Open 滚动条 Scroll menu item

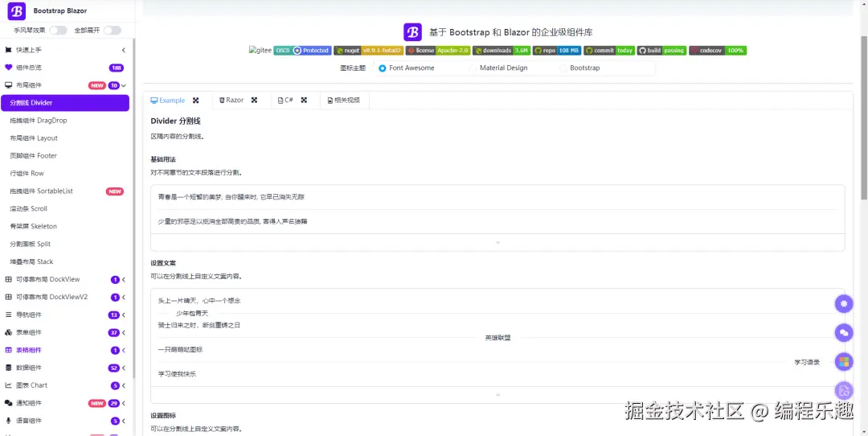(x=65, y=209)
